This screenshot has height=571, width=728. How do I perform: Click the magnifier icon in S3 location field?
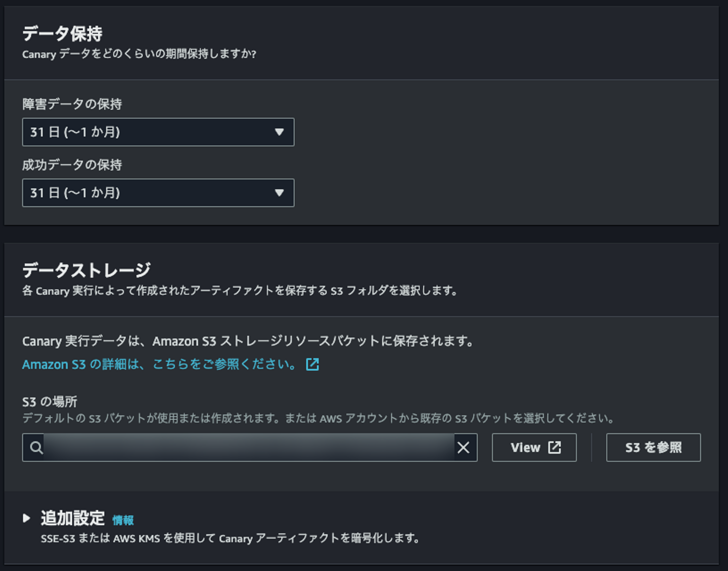click(x=36, y=448)
